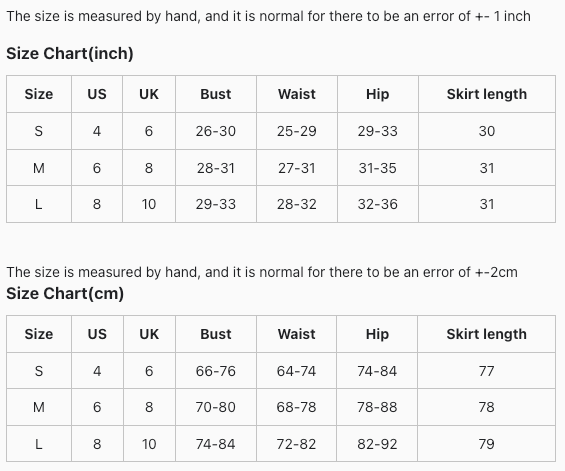Image resolution: width=565 pixels, height=471 pixels.
Task: Select the 66-76 bust cell in cm chart
Action: click(215, 371)
